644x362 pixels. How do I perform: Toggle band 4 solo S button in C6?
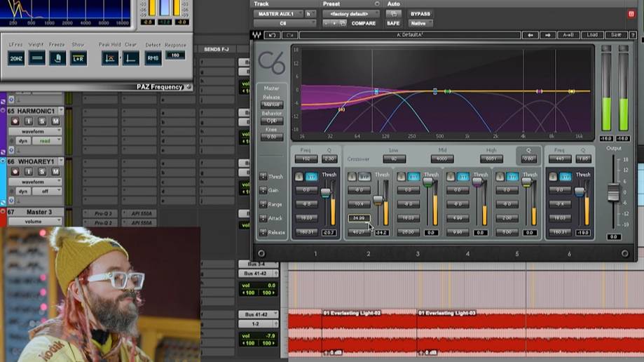click(451, 177)
